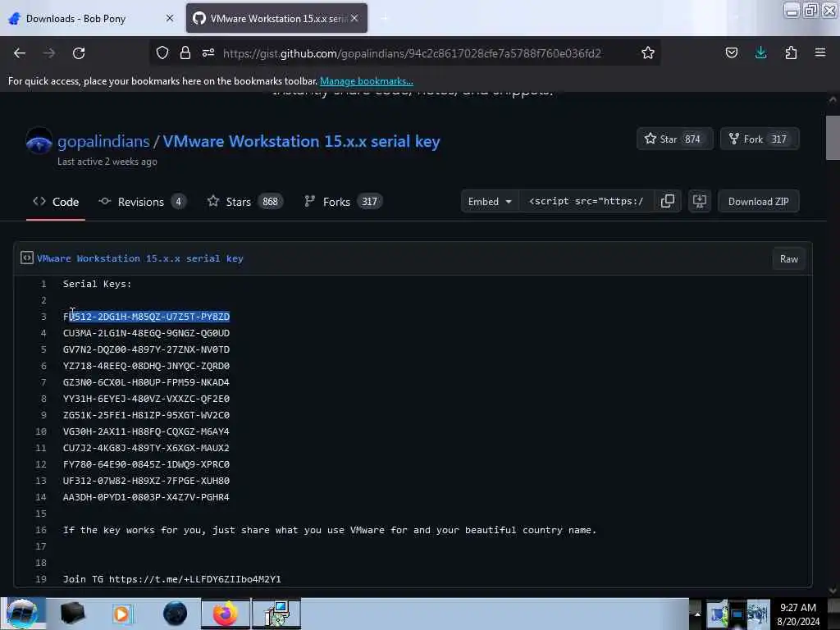Open site permissions icon in address bar
Image resolution: width=840 pixels, height=630 pixels.
tap(208, 52)
